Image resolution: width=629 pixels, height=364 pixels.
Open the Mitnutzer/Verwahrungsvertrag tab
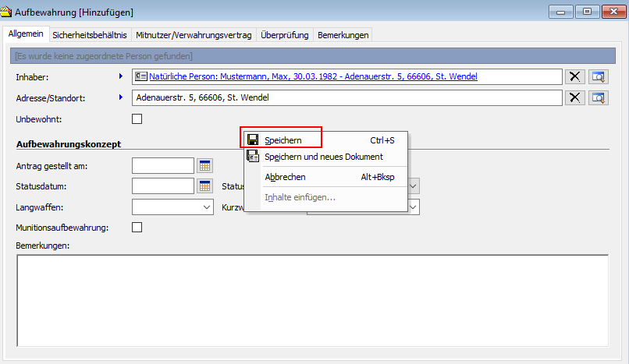tap(193, 35)
